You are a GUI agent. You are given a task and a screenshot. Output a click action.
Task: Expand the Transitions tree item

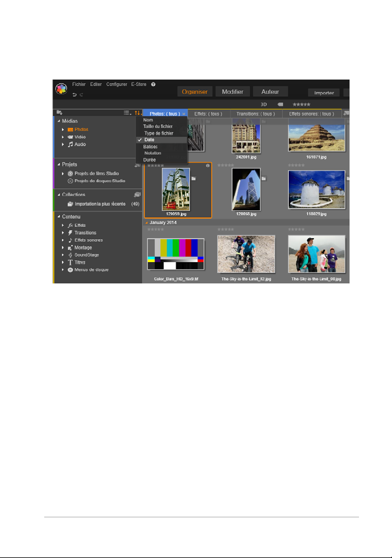point(62,233)
